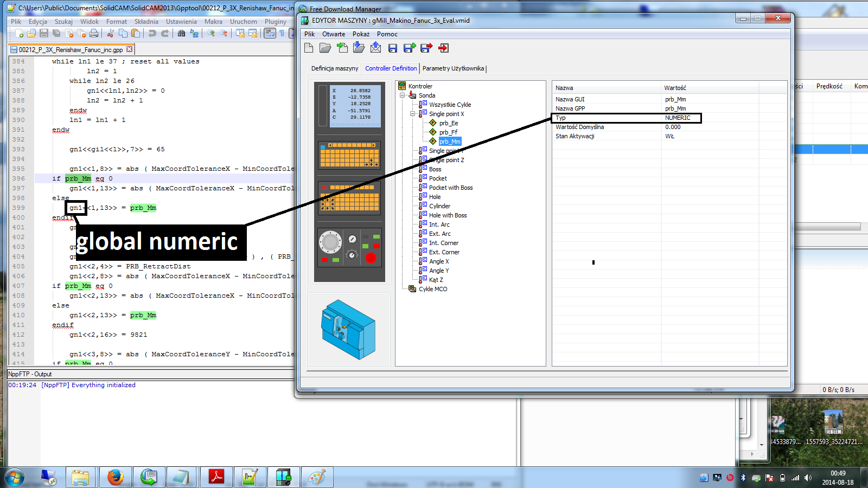Open Notepad++ Pluginy menu
Screen dimensions: 868x488
(x=276, y=22)
